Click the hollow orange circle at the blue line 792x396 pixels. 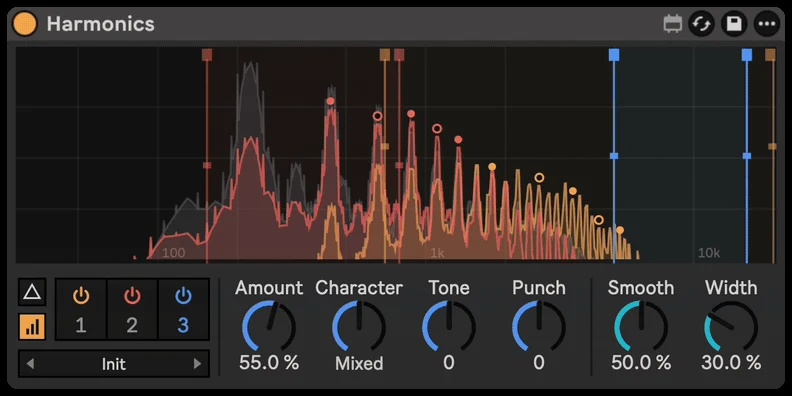click(x=599, y=220)
